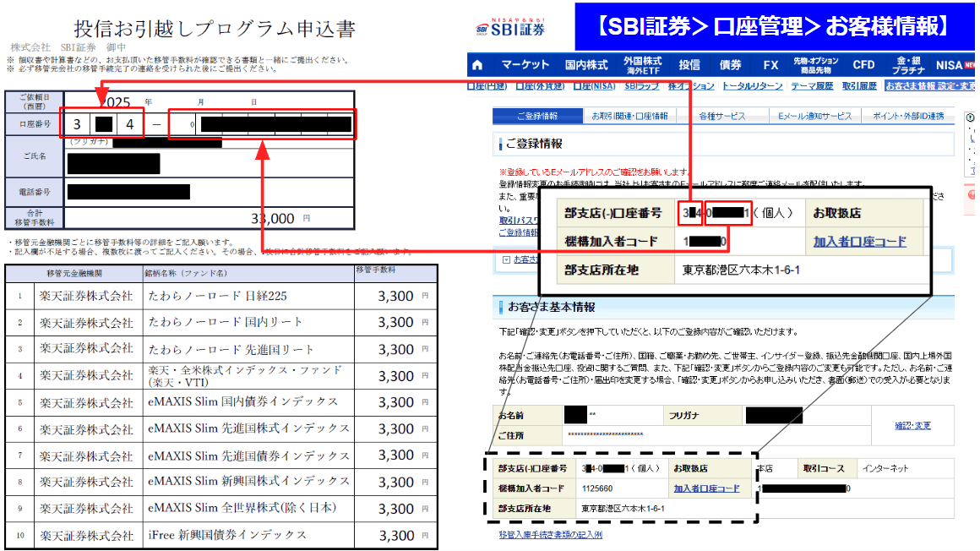The image size is (980, 551).
Task: Open the 債券 menu
Action: coord(730,65)
